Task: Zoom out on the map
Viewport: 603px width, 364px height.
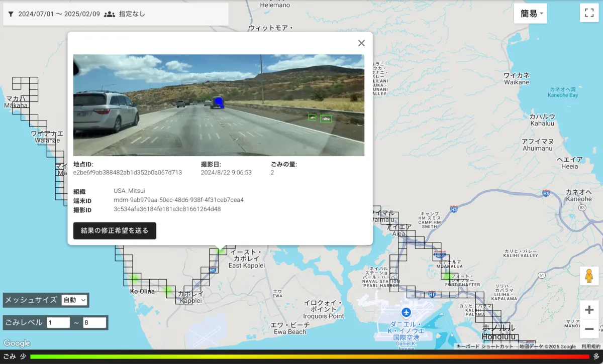Action: pyautogui.click(x=589, y=329)
